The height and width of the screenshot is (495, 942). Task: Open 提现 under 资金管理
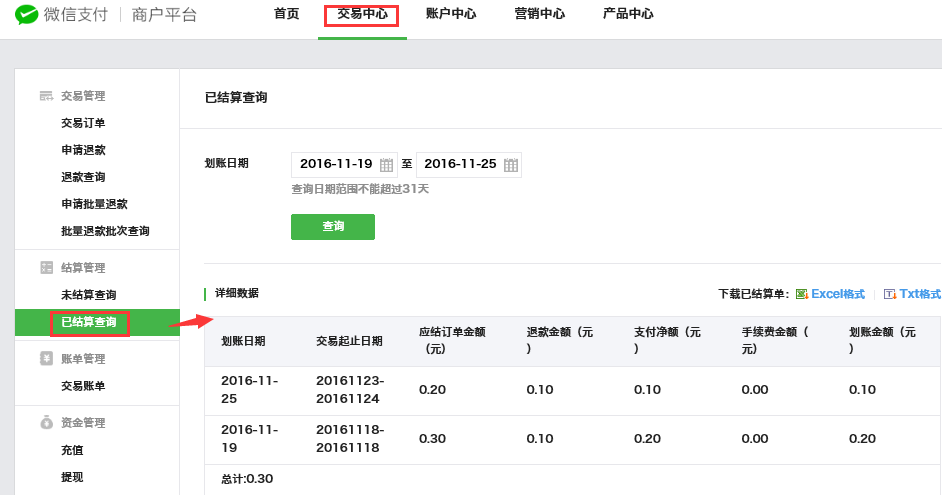(72, 478)
